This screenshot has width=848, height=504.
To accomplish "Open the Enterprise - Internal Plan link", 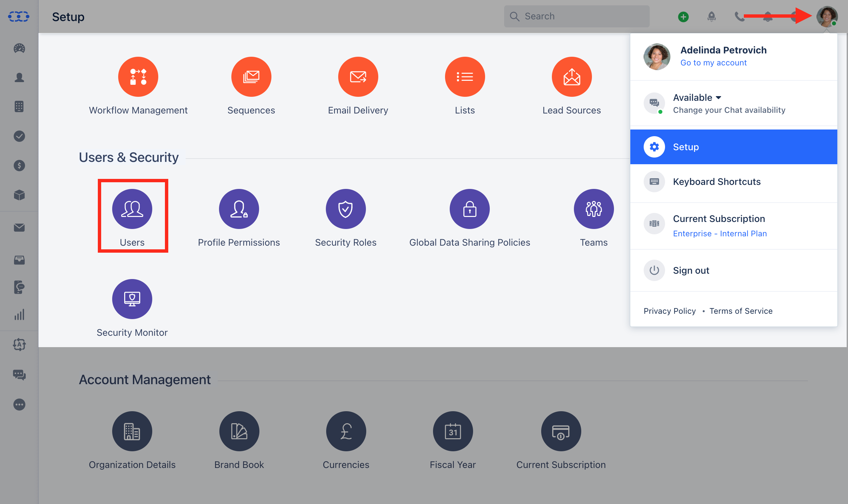I will point(719,233).
